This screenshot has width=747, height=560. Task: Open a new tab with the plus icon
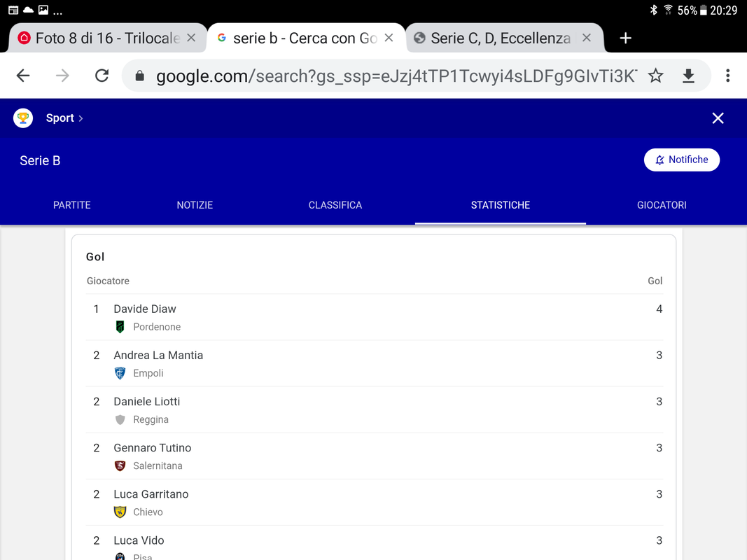[625, 38]
